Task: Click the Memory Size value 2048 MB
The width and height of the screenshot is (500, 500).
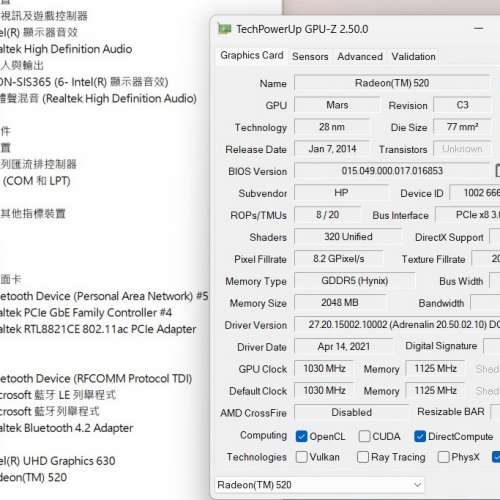Action: tap(340, 303)
